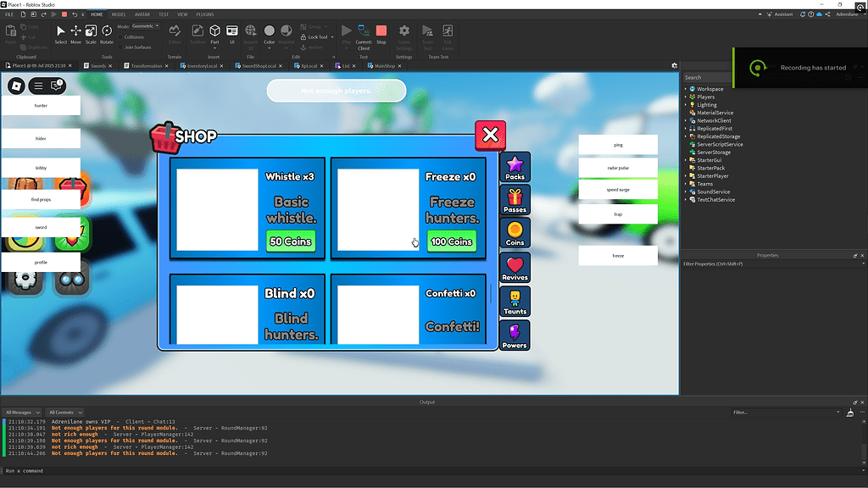Open the help question mark icon
Image resolution: width=868 pixels, height=488 pixels.
pyautogui.click(x=811, y=14)
